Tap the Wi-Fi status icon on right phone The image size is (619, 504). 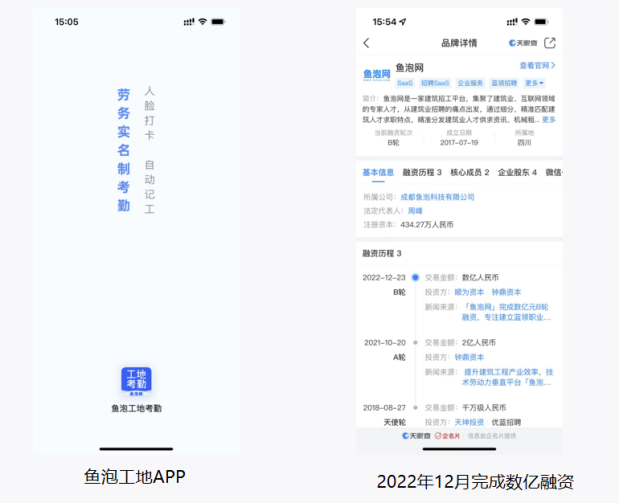[x=525, y=22]
